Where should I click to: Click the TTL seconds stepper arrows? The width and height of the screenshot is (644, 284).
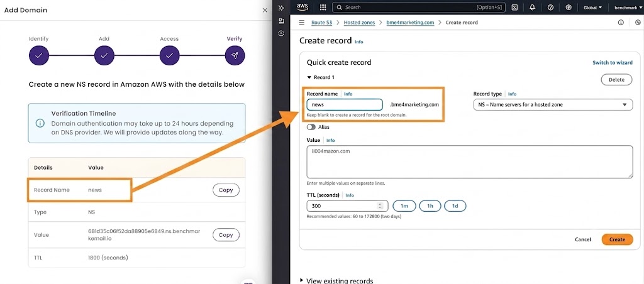pyautogui.click(x=380, y=206)
